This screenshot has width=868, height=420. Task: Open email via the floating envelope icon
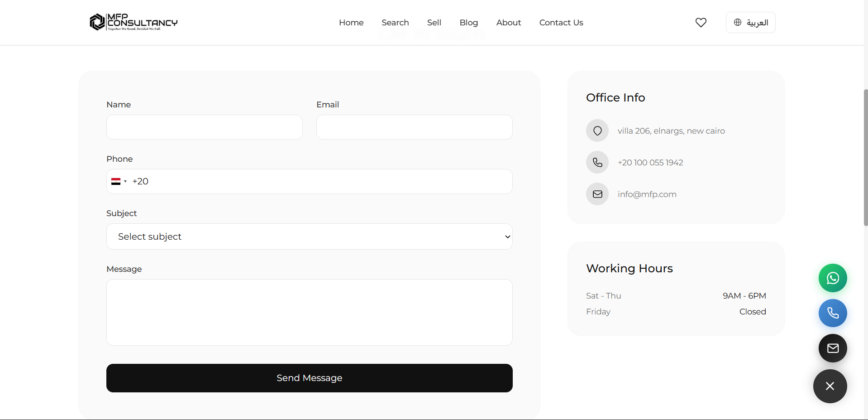(833, 348)
